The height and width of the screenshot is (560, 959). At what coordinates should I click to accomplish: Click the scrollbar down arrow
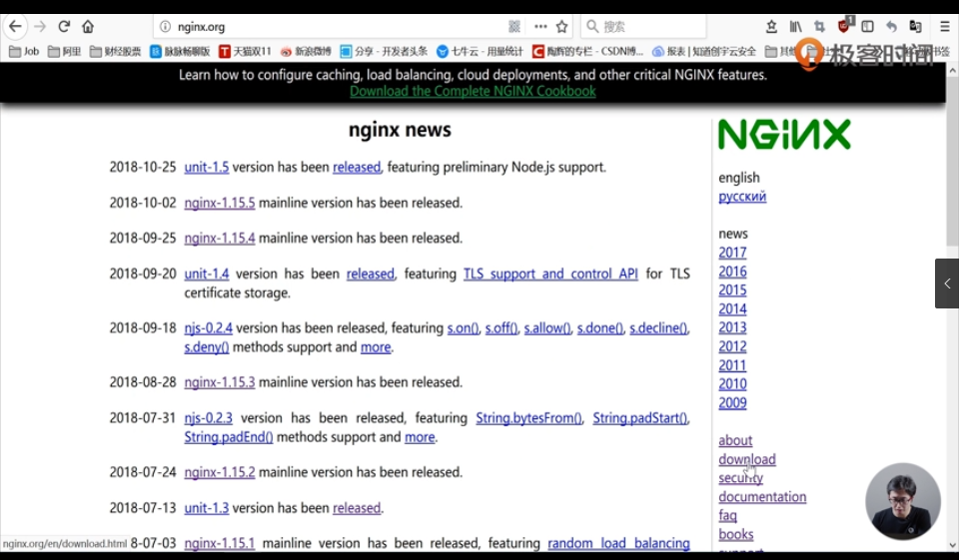952,545
